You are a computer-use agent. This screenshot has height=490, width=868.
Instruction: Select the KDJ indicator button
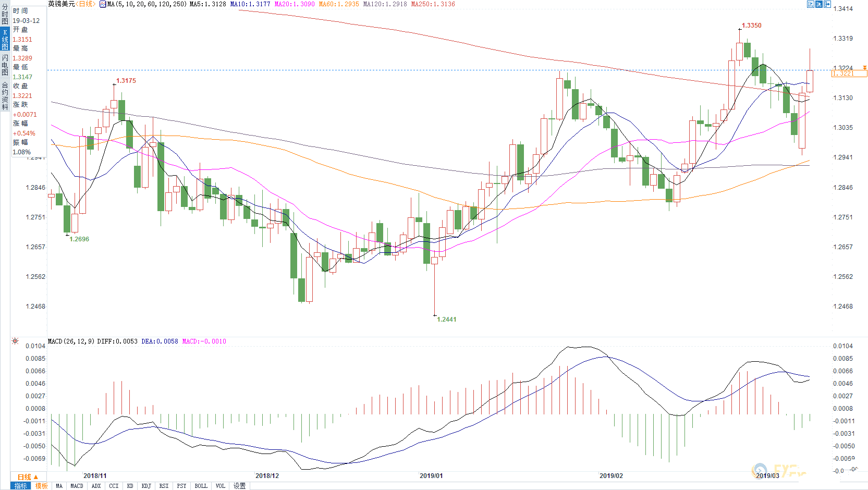(146, 486)
